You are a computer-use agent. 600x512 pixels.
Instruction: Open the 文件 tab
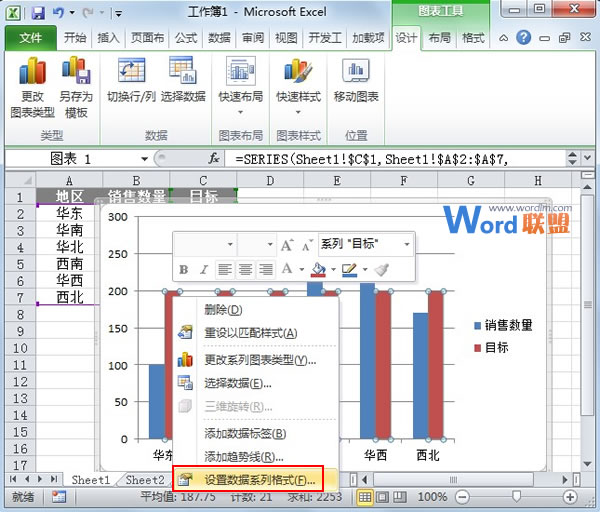[x=31, y=38]
